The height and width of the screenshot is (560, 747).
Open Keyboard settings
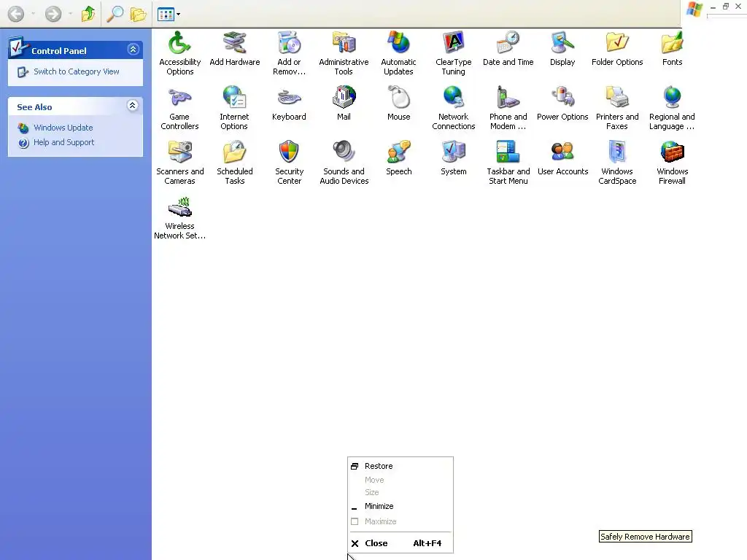(x=289, y=104)
